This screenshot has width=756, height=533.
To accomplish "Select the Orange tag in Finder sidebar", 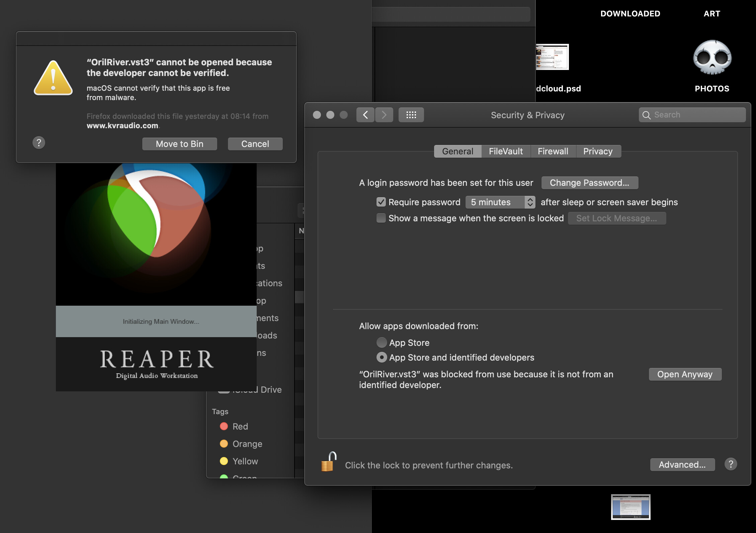I will (x=241, y=444).
